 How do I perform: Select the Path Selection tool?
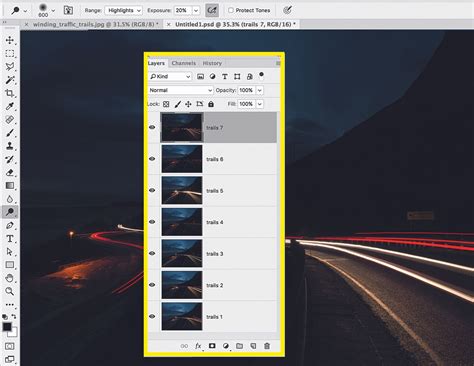point(10,252)
